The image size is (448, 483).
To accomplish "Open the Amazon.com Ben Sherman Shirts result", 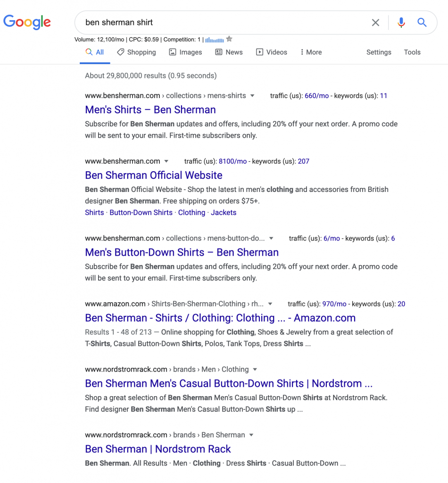I will click(220, 318).
